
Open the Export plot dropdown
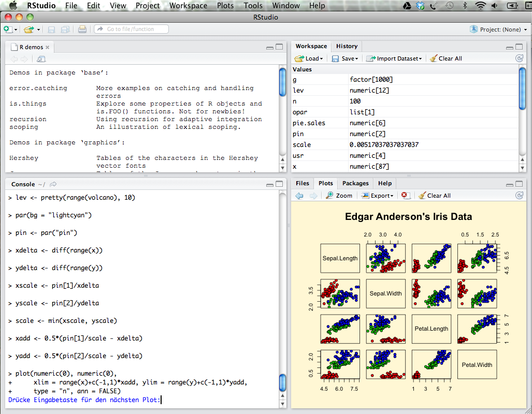[378, 196]
